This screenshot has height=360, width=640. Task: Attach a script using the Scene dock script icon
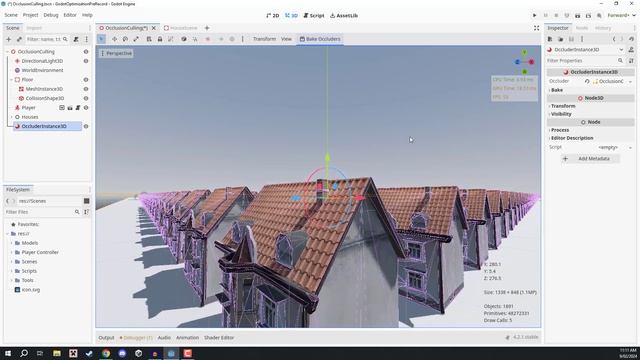(76, 39)
